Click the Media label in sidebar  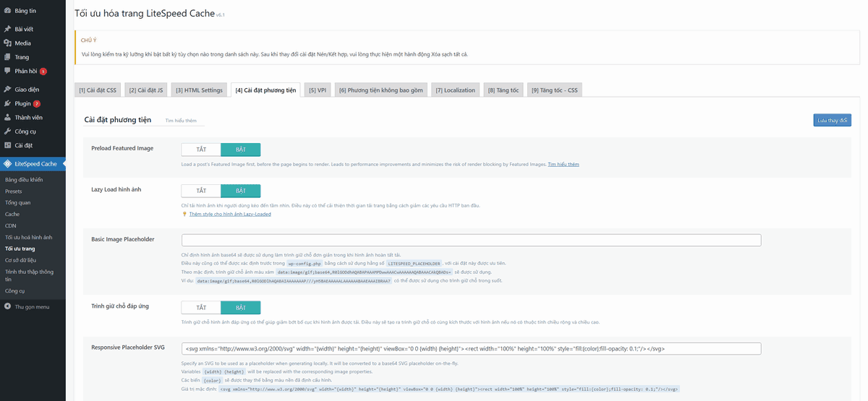[23, 43]
